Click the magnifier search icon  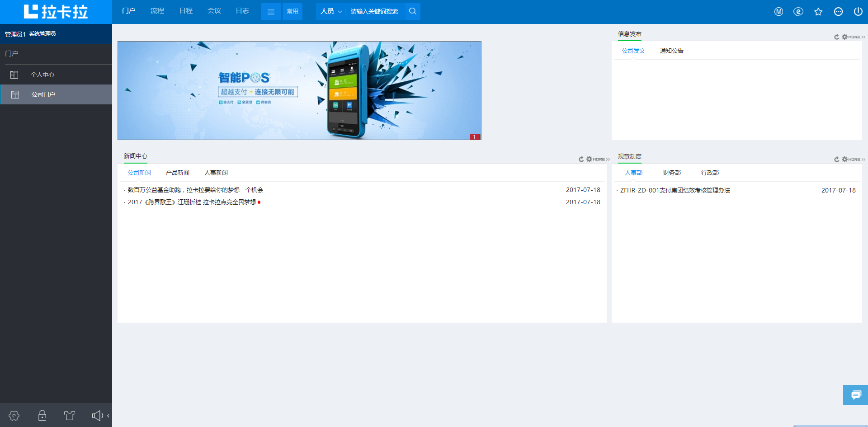(413, 11)
